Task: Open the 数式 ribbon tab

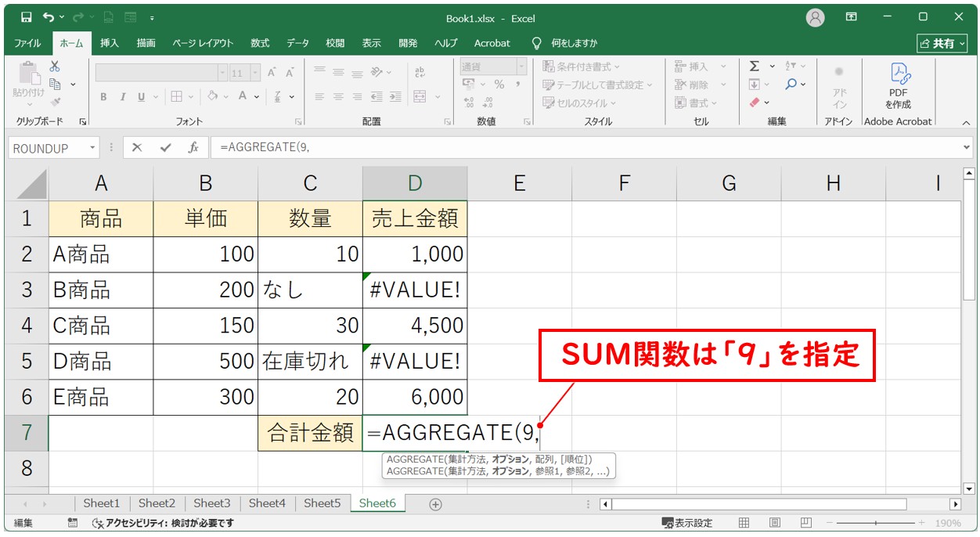Action: [260, 43]
